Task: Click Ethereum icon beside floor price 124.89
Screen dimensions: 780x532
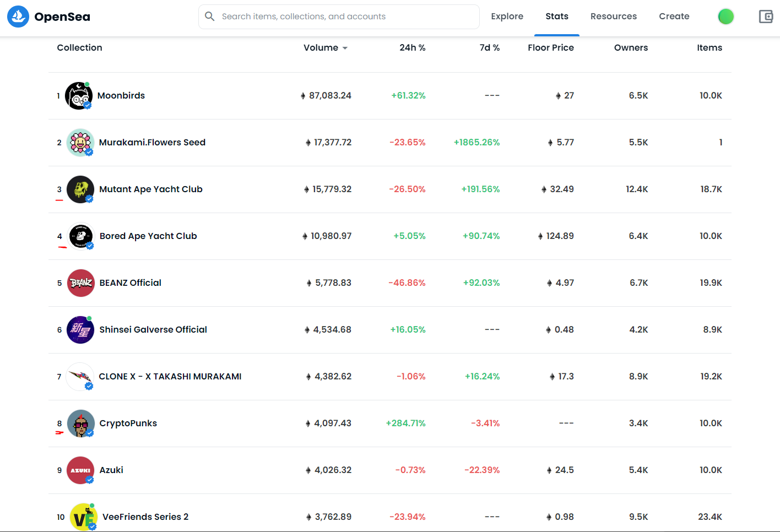Action: (x=540, y=236)
